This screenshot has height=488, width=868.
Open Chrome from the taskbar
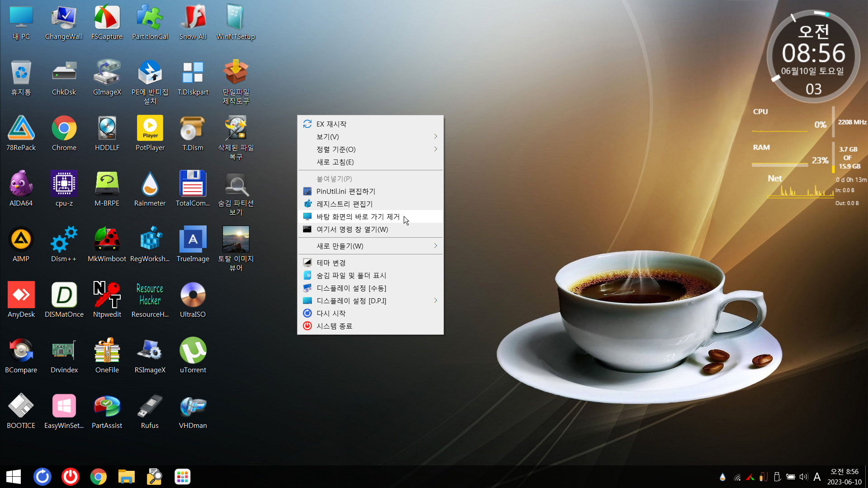coord(99,477)
